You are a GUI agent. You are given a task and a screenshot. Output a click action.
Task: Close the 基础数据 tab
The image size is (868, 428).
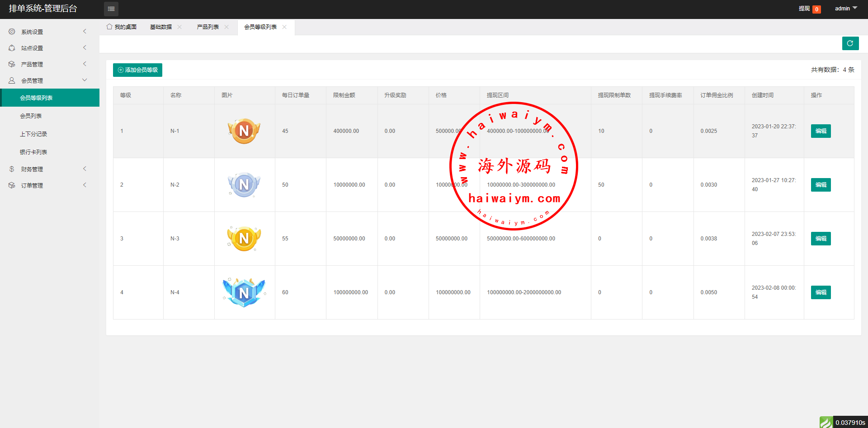click(x=179, y=27)
